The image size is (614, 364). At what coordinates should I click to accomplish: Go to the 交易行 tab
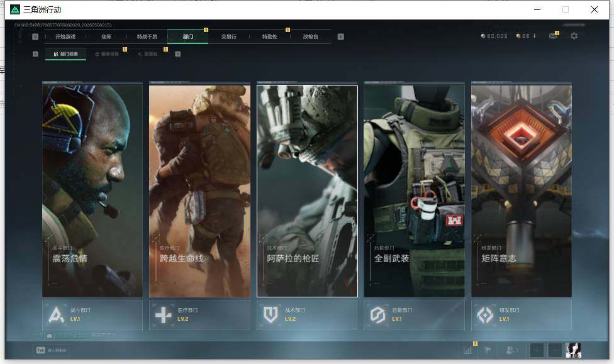229,37
